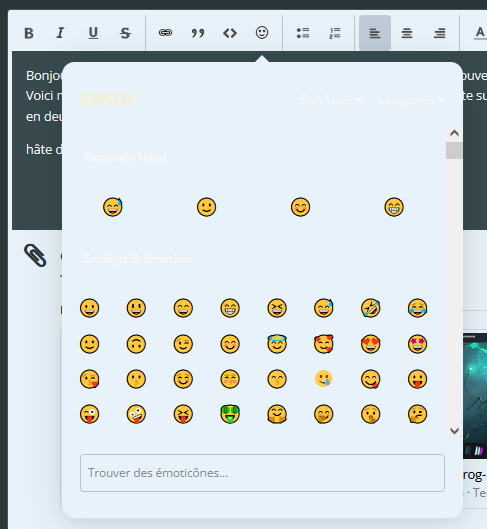Insert a quote block
Viewport: 487px width, 529px height.
(x=198, y=33)
